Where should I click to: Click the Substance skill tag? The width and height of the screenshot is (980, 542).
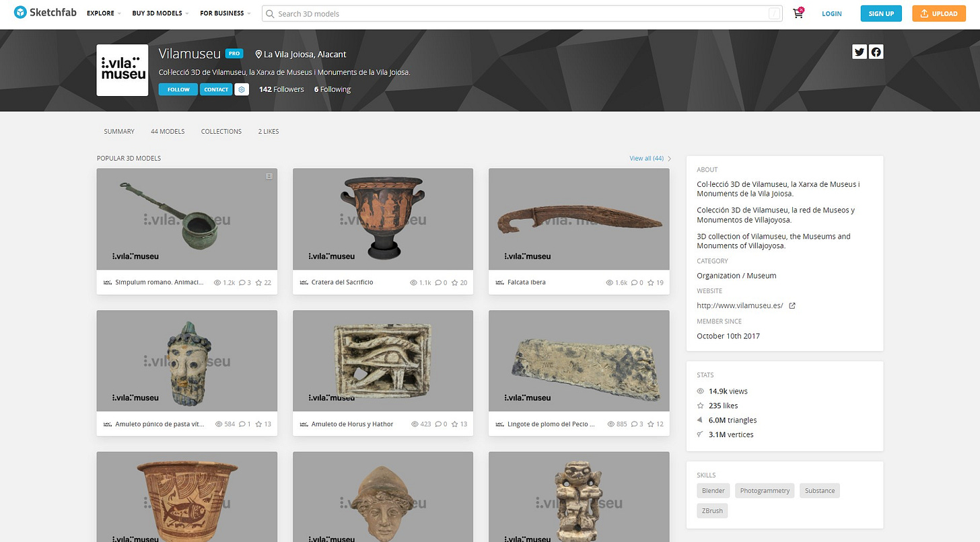point(820,491)
